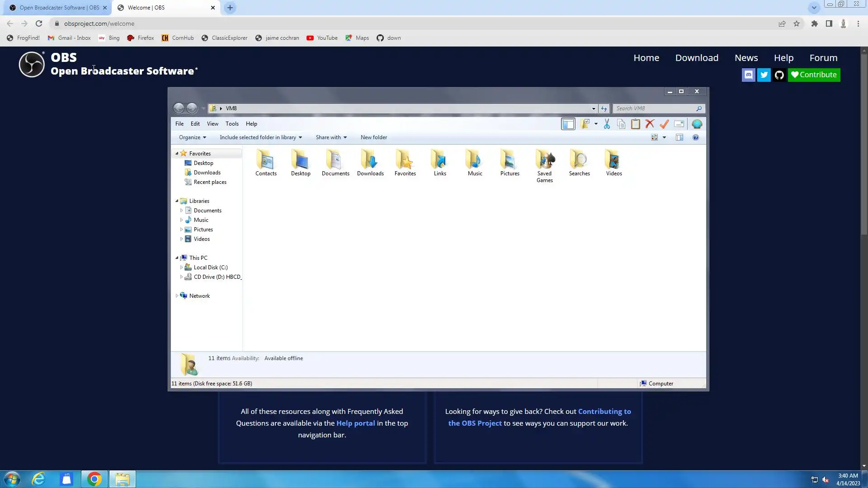868x488 pixels.
Task: Click the red X Delete icon
Action: pyautogui.click(x=650, y=124)
